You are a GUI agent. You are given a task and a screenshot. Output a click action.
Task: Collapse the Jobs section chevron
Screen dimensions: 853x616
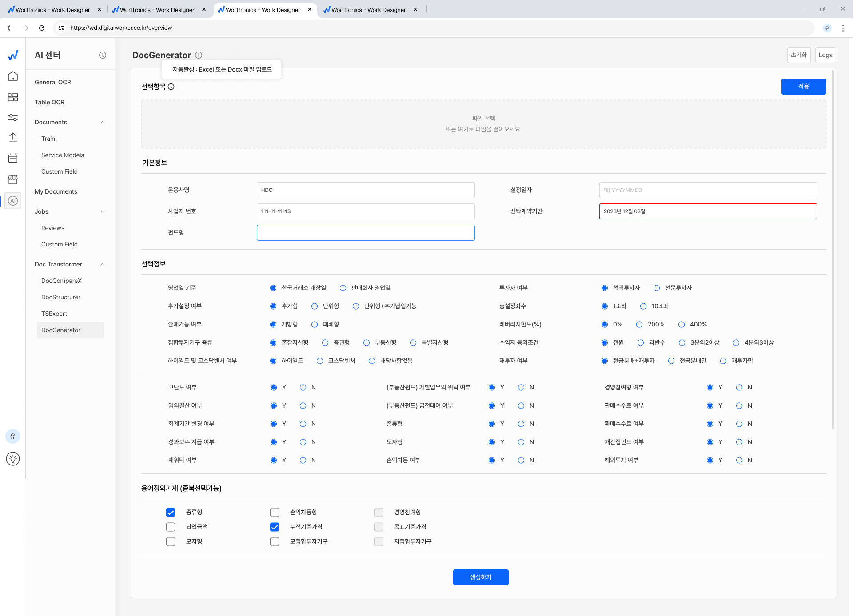click(103, 211)
